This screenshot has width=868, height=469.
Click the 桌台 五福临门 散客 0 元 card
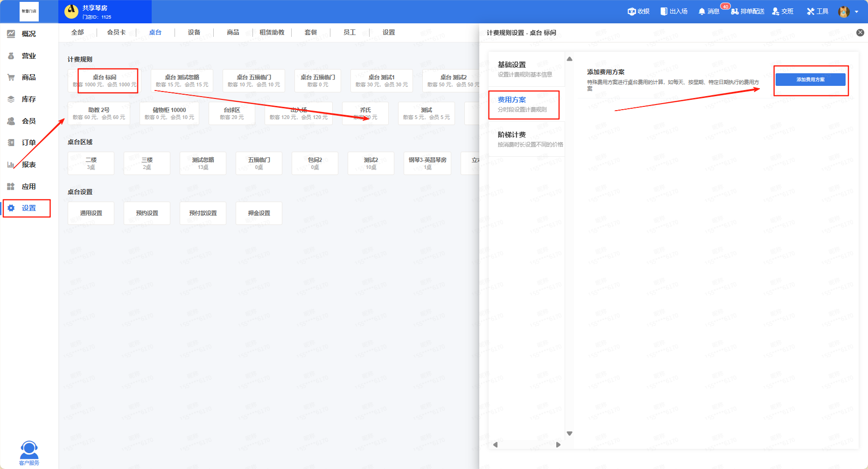(318, 81)
